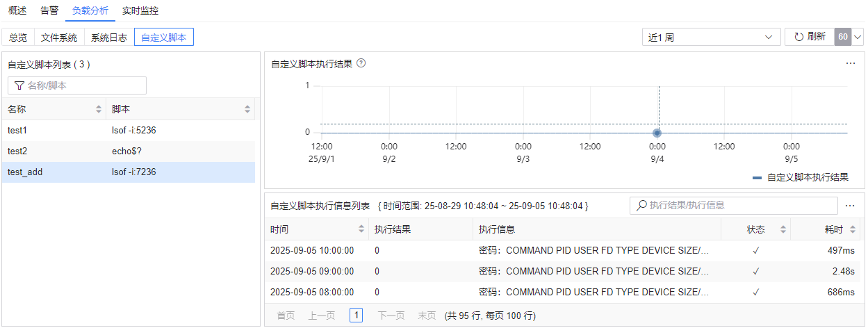The width and height of the screenshot is (868, 328).
Task: Open the 实时监控 tab
Action: pyautogui.click(x=140, y=10)
